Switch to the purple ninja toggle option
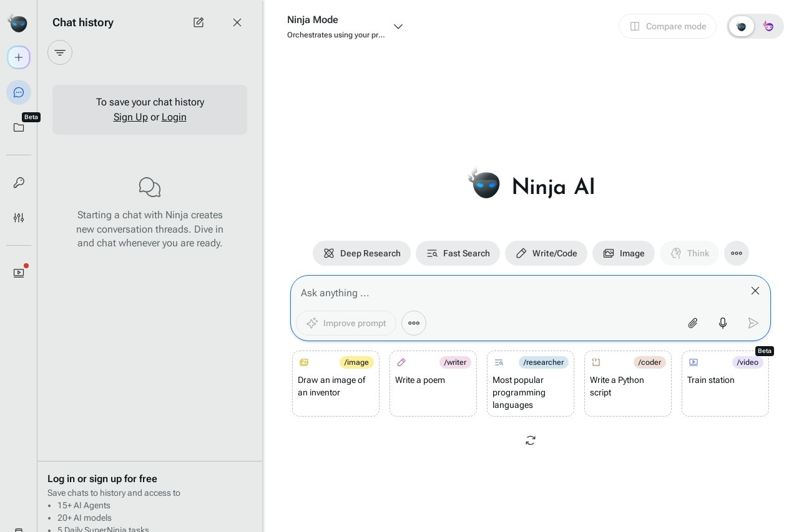 coord(768,26)
